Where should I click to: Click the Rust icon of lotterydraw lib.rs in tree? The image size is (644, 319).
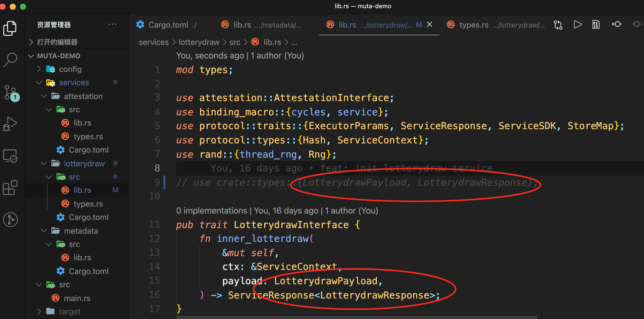coord(65,190)
